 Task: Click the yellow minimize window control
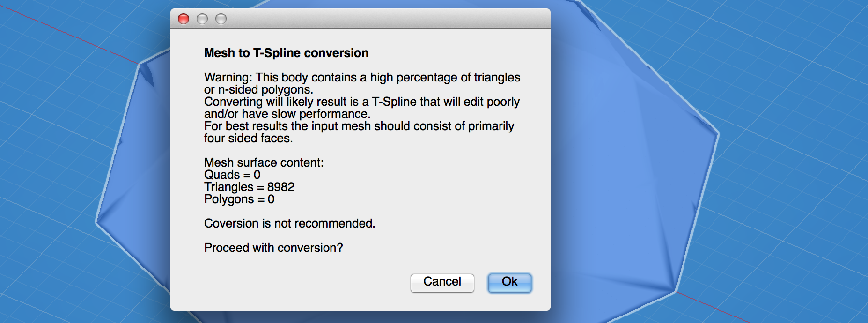pyautogui.click(x=202, y=19)
